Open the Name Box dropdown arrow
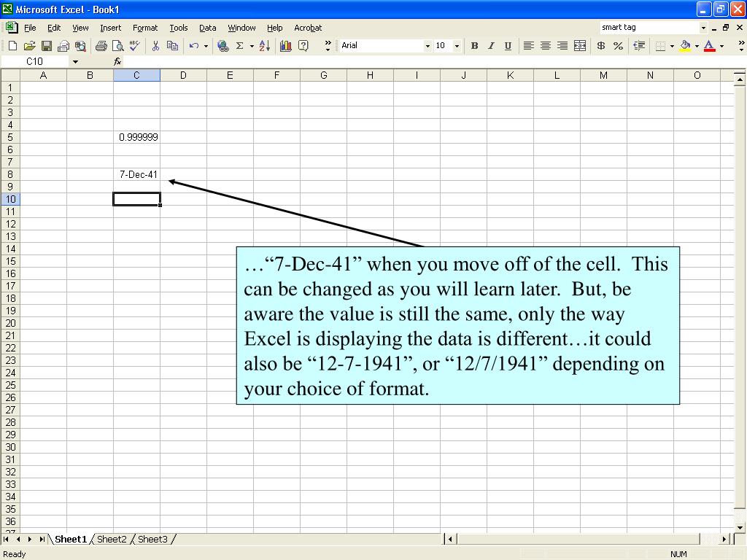The height and width of the screenshot is (560, 747). pos(75,62)
